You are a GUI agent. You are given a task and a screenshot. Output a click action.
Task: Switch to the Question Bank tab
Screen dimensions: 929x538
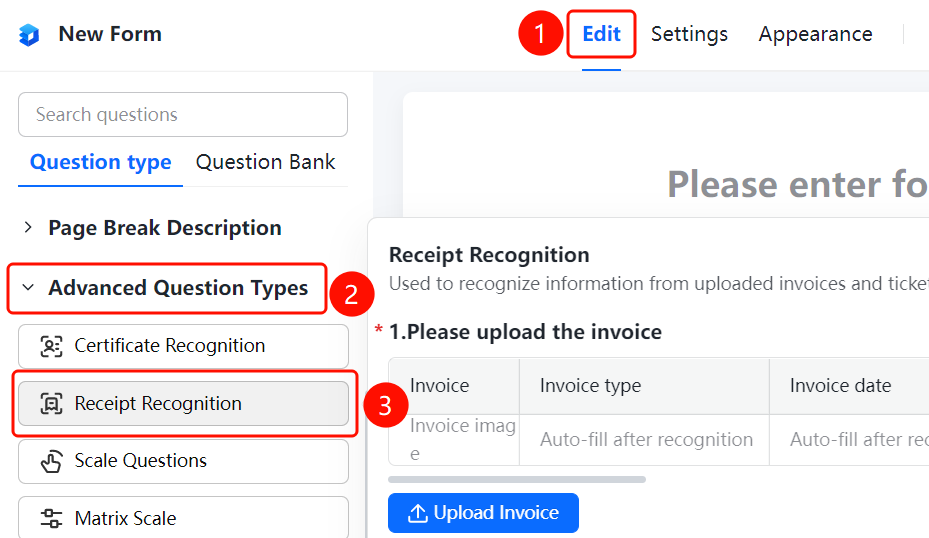click(265, 162)
